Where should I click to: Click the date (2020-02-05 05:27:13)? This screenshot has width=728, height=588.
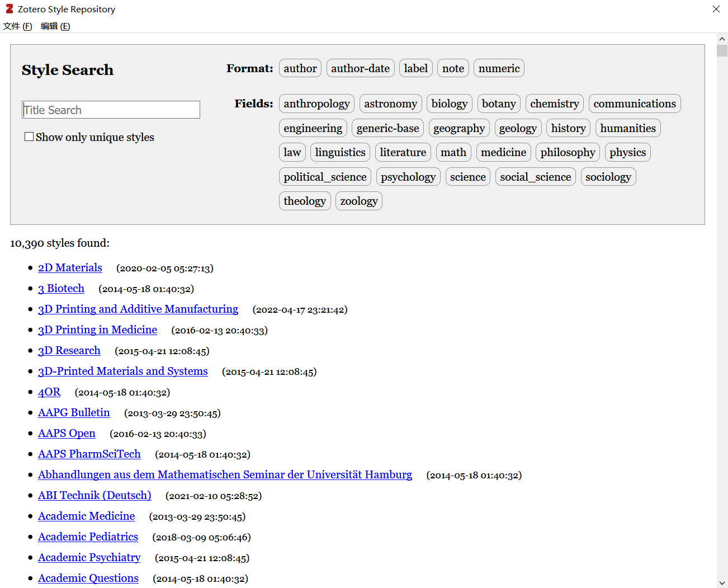pyautogui.click(x=165, y=269)
